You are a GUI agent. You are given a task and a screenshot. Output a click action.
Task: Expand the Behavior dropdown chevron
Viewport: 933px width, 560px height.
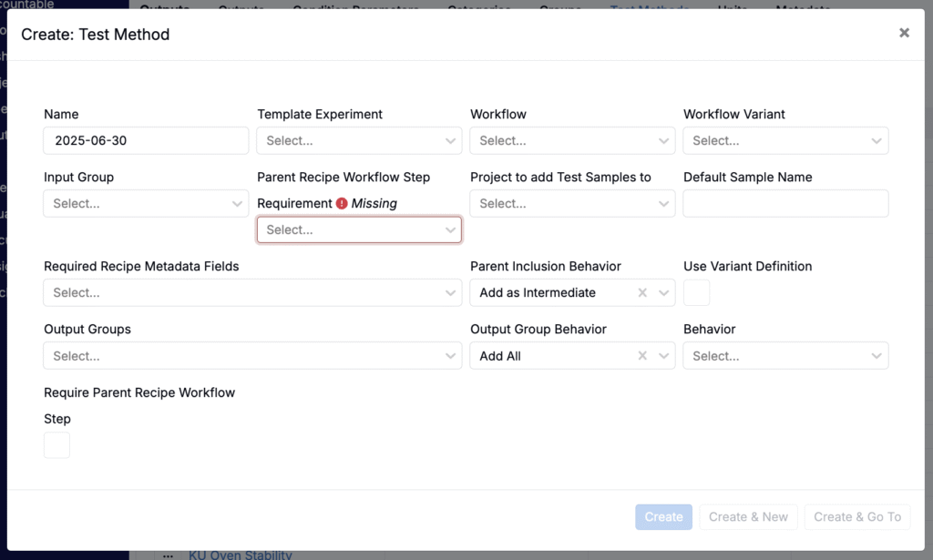877,356
